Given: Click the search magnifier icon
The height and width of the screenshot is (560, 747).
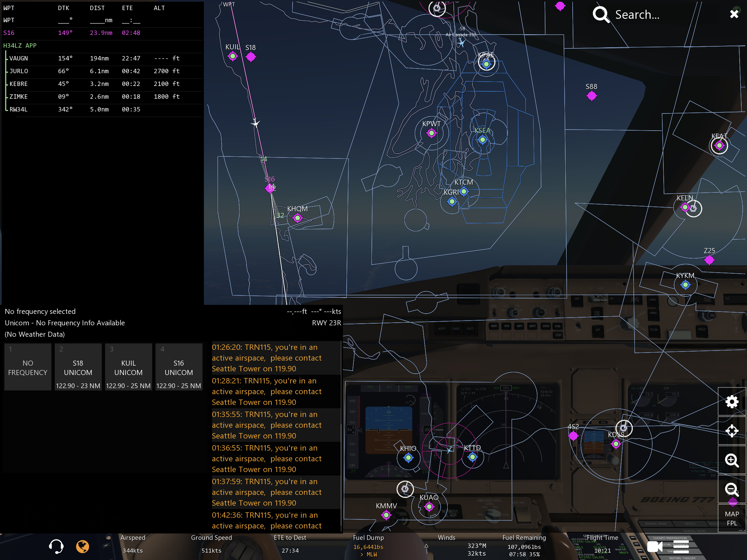Looking at the screenshot, I should (601, 14).
